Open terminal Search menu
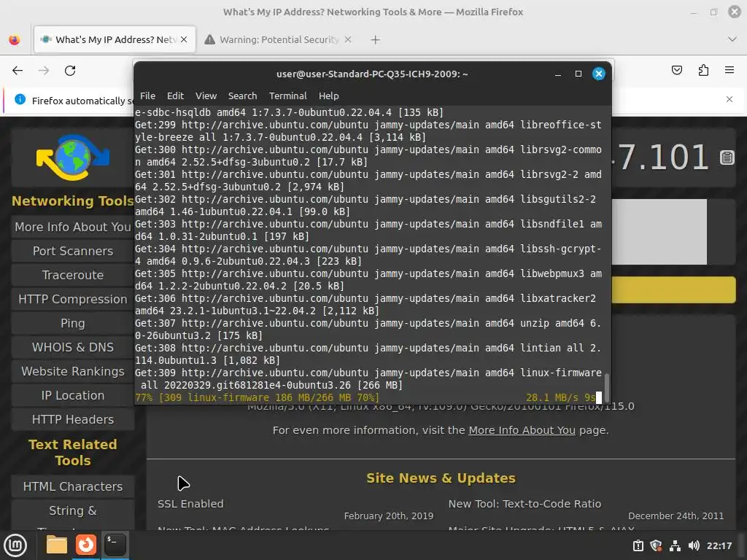 tap(242, 96)
